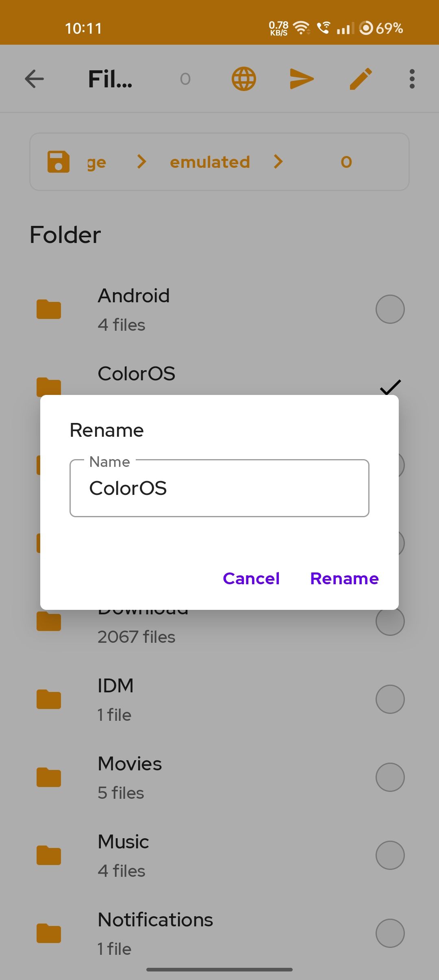The height and width of the screenshot is (980, 439).
Task: Tap the storage disk icon in breadcrumb
Action: click(59, 162)
